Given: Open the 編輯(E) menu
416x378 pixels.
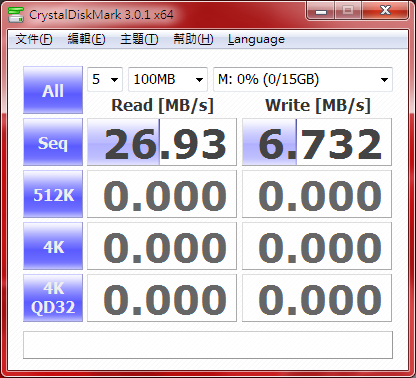Looking at the screenshot, I should [86, 39].
